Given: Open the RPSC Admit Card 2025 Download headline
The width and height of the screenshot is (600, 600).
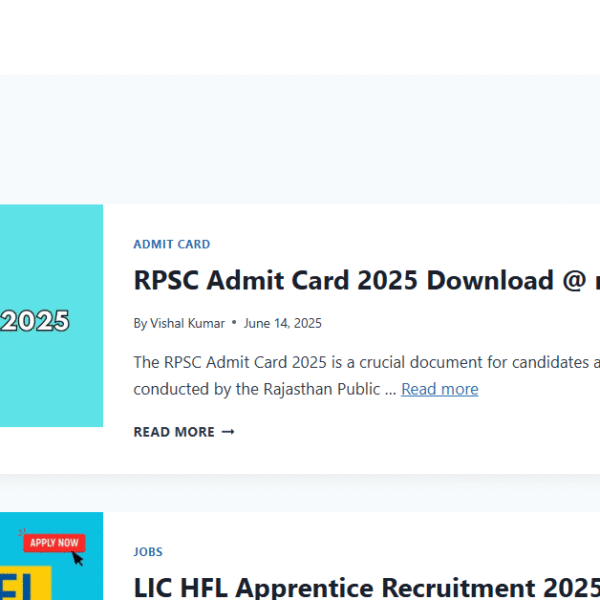Looking at the screenshot, I should pos(367,280).
